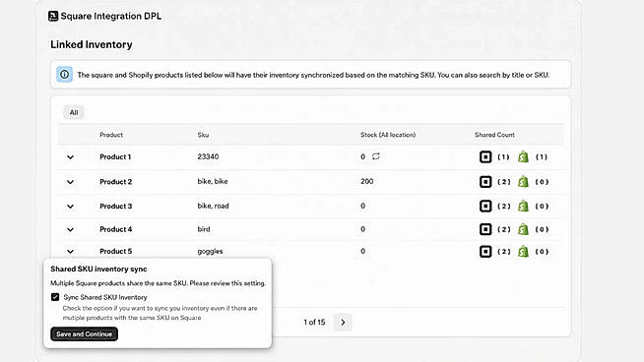The height and width of the screenshot is (362, 644).
Task: Expand the Product 2 row
Action: click(70, 182)
